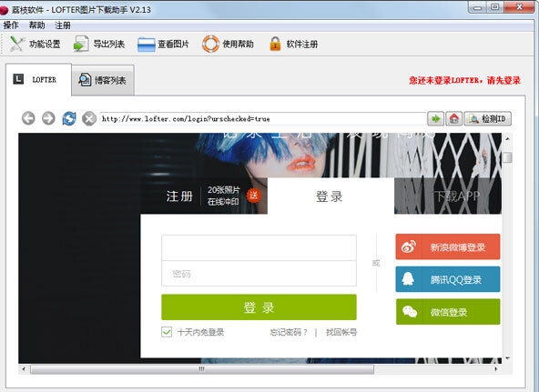Focus the 密码 password field

[x=259, y=274]
